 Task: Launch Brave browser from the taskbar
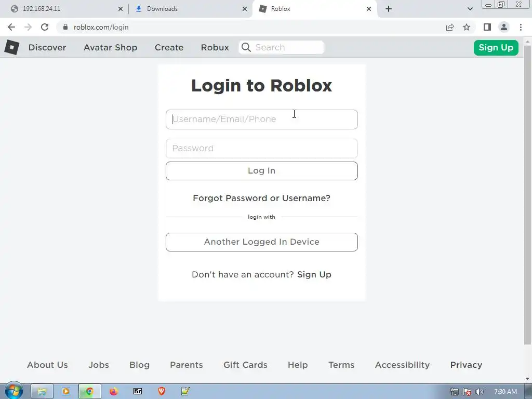pyautogui.click(x=162, y=392)
